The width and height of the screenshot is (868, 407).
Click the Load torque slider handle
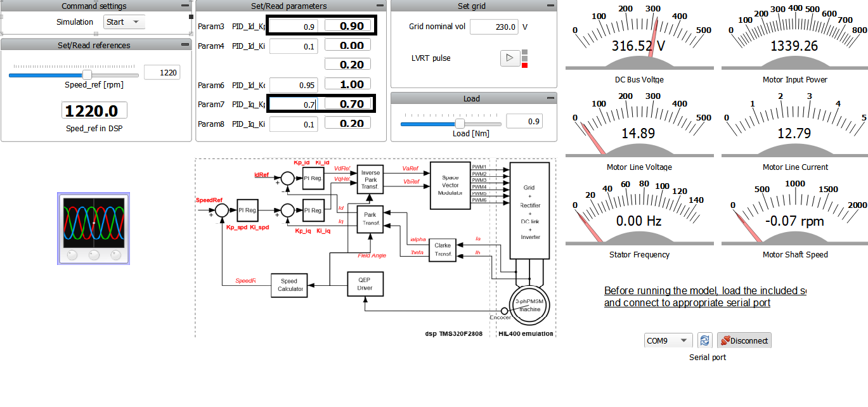(460, 124)
